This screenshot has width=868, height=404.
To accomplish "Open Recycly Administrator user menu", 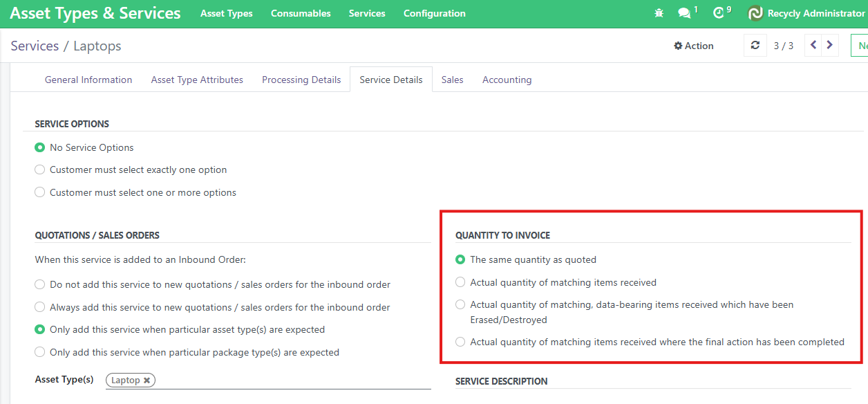I will 815,13.
